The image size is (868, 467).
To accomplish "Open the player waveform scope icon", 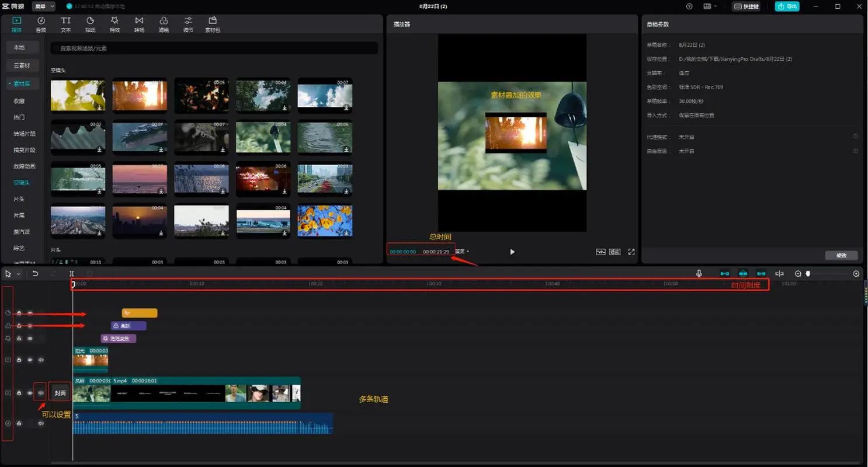I will pyautogui.click(x=600, y=252).
